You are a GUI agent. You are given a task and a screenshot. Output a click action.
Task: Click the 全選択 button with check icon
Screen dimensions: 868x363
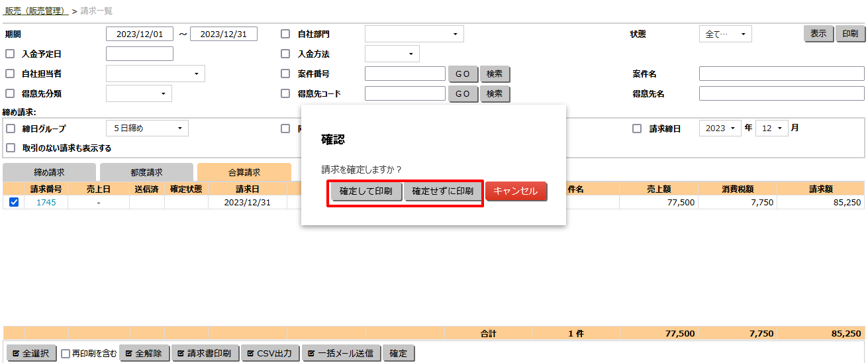31,354
